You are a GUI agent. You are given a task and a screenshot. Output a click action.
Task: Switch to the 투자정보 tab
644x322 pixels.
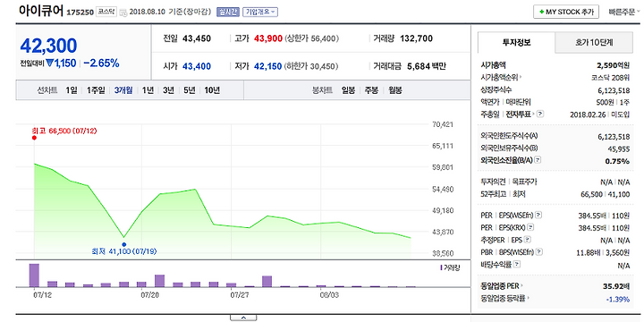[x=516, y=42]
